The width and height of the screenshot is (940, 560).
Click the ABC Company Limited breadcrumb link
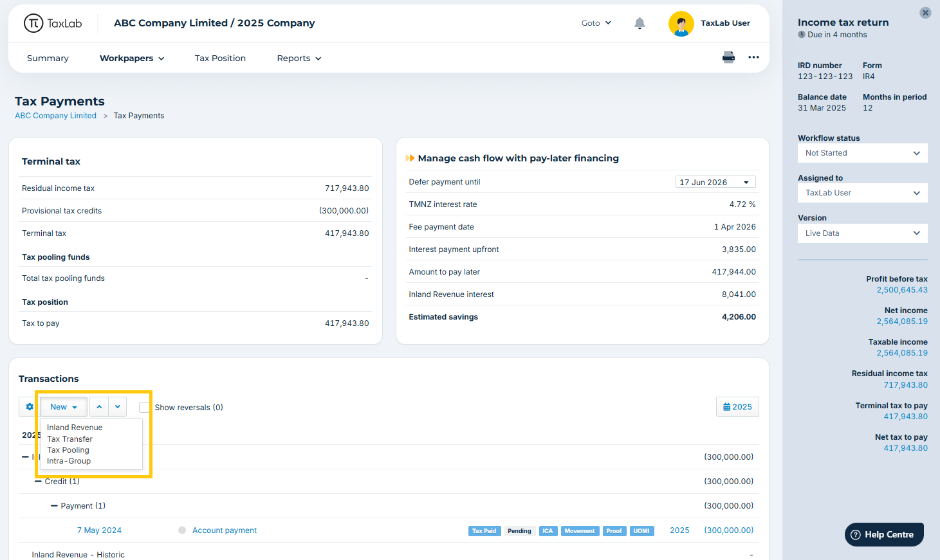pyautogui.click(x=55, y=116)
